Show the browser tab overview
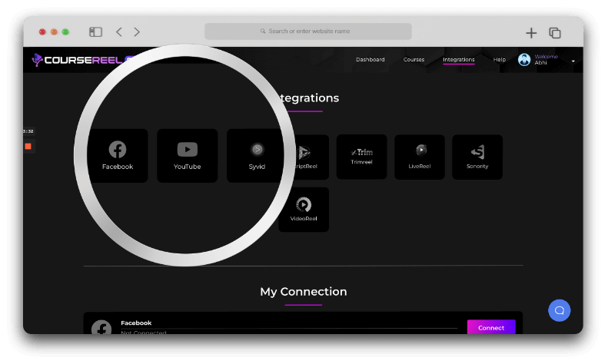 pos(555,33)
